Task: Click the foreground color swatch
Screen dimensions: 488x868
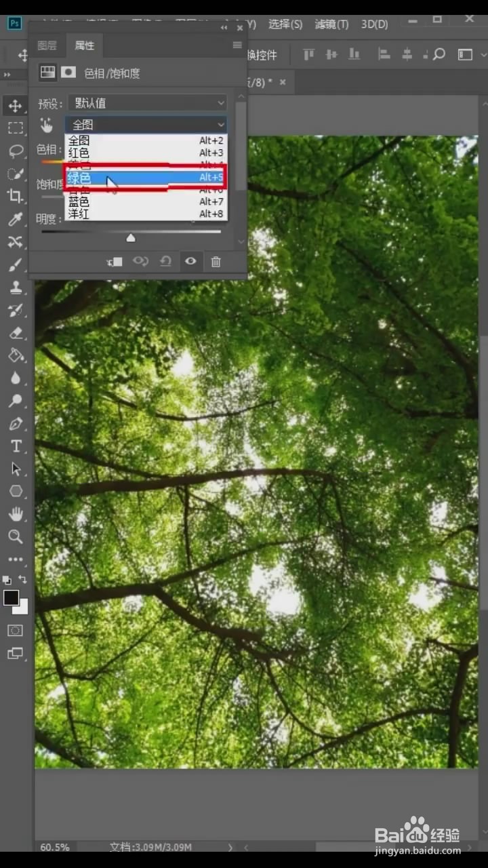Action: pyautogui.click(x=11, y=598)
